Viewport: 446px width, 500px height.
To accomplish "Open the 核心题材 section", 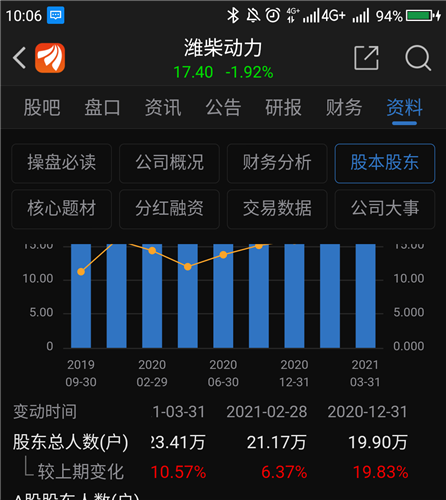I will pyautogui.click(x=61, y=209).
